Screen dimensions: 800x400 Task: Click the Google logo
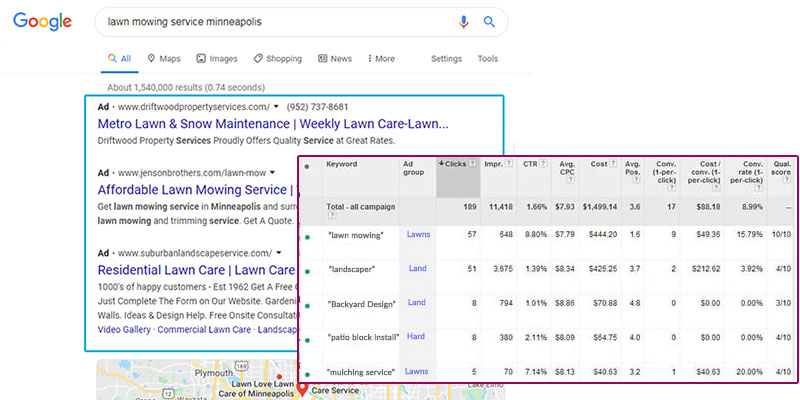42,21
